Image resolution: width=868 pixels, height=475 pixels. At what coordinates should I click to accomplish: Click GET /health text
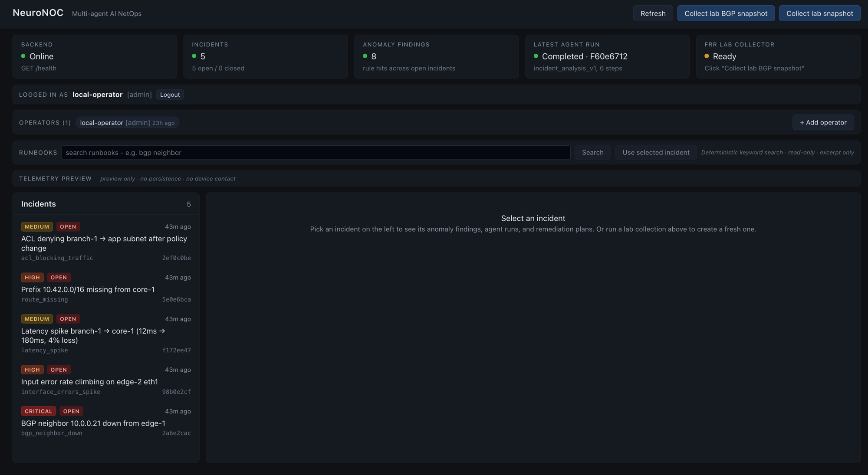(39, 68)
